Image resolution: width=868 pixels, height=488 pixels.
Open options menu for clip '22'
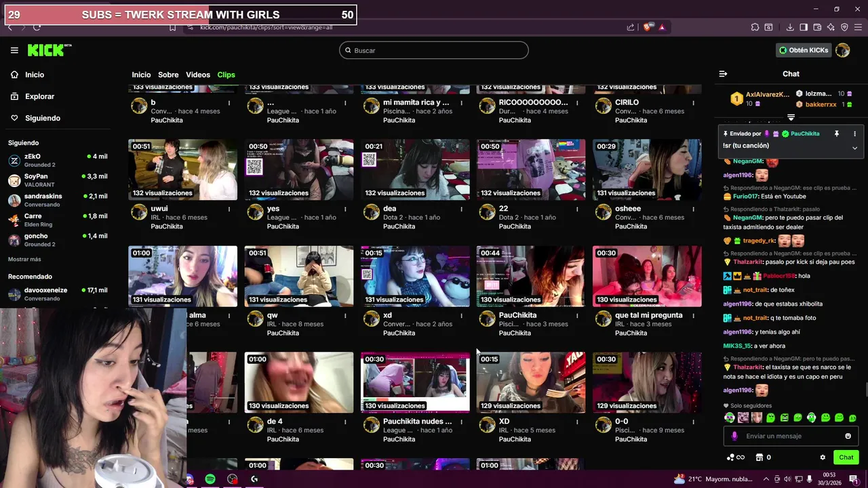577,209
